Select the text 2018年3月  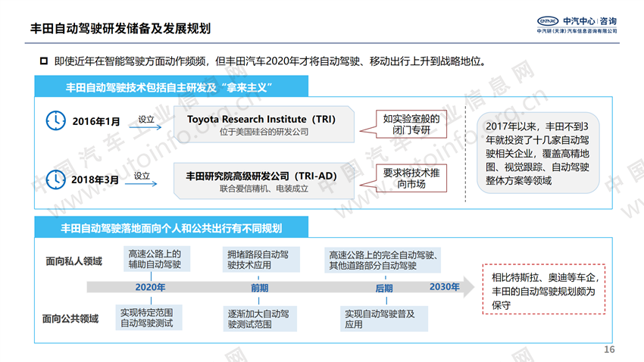[x=95, y=179]
